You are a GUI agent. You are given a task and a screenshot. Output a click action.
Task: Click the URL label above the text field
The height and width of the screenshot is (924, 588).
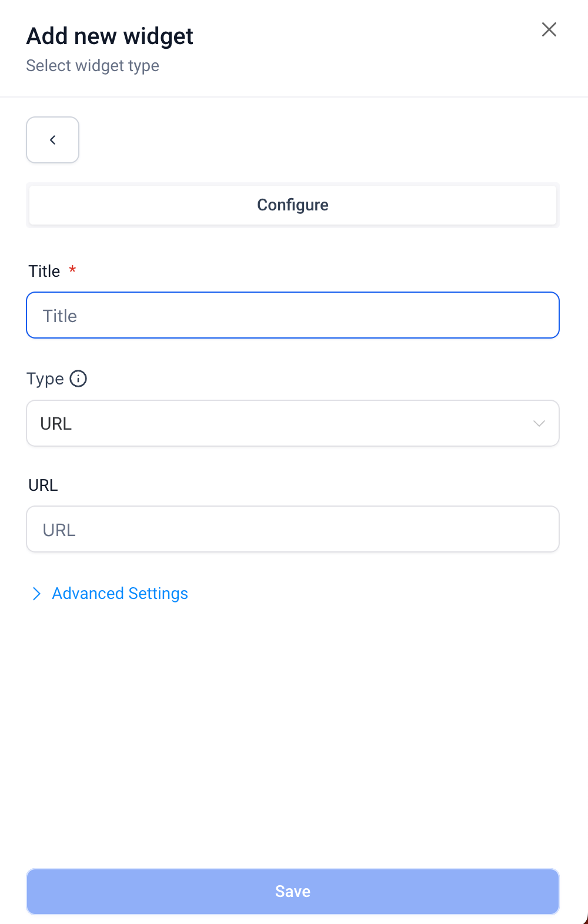coord(43,486)
